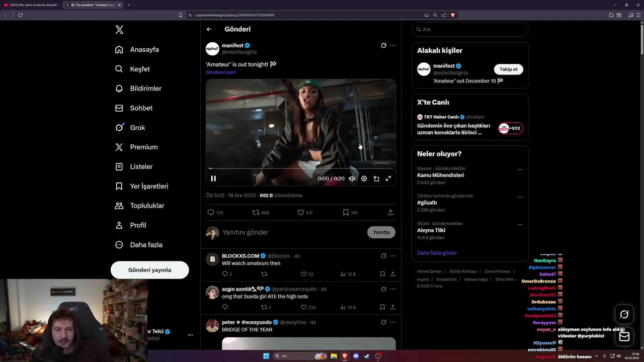Open Premium in the sidebar

point(136,147)
